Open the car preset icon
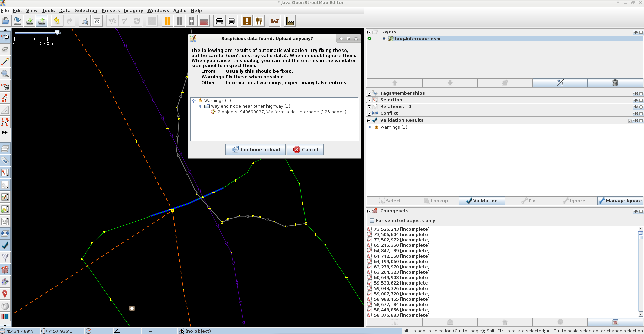The height and width of the screenshot is (334, 644). (219, 21)
